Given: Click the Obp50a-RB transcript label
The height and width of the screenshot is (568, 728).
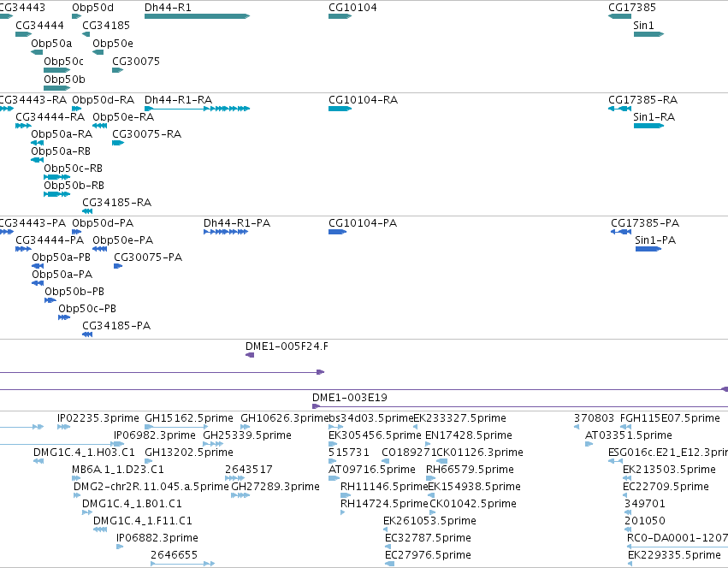Looking at the screenshot, I should (61, 151).
